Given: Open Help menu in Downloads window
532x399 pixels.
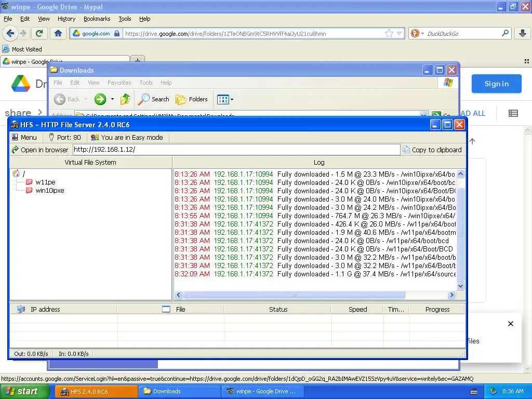Looking at the screenshot, I should (x=166, y=83).
